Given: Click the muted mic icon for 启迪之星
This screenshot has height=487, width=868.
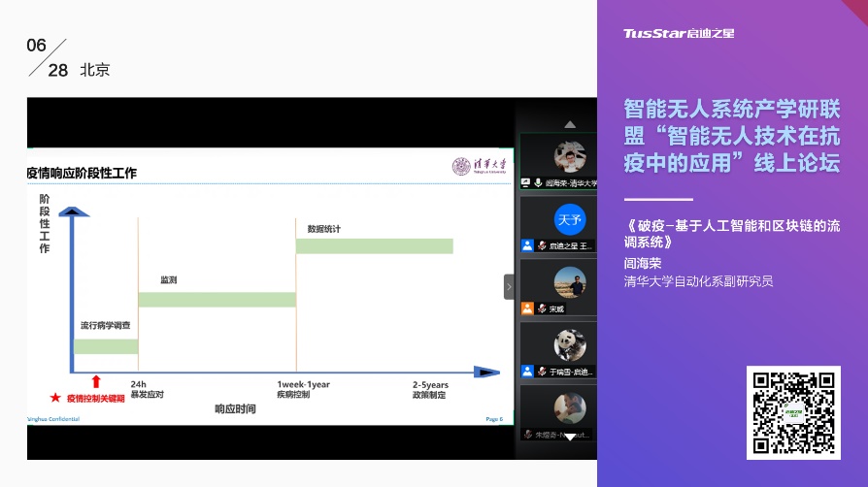Looking at the screenshot, I should coord(541,245).
